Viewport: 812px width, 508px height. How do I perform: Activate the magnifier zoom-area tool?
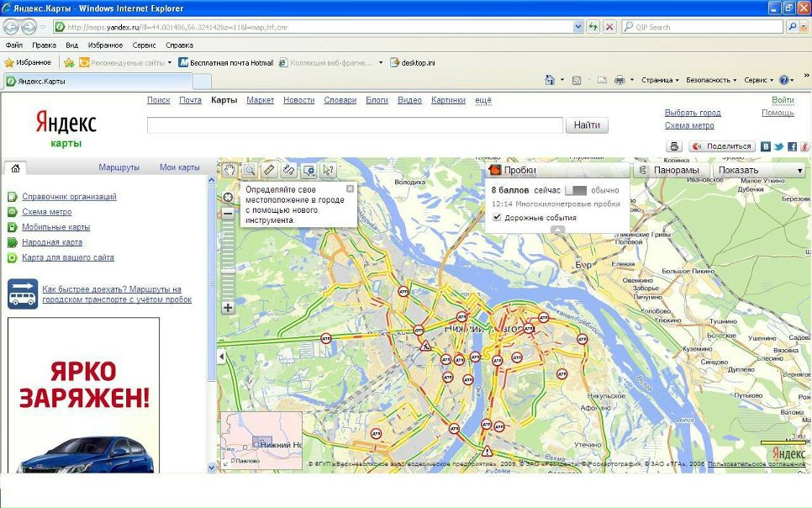(x=249, y=170)
